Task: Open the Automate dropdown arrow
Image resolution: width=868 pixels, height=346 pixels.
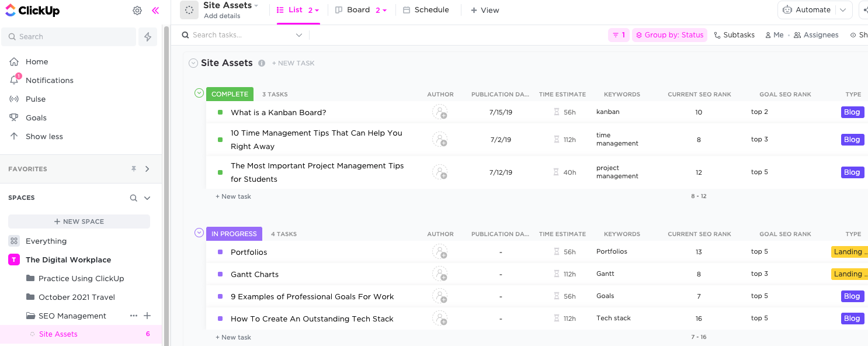Action: tap(842, 10)
